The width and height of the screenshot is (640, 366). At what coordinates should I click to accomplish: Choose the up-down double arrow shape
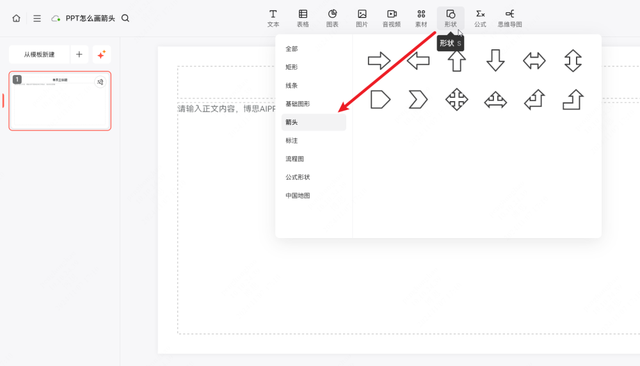[x=573, y=60]
